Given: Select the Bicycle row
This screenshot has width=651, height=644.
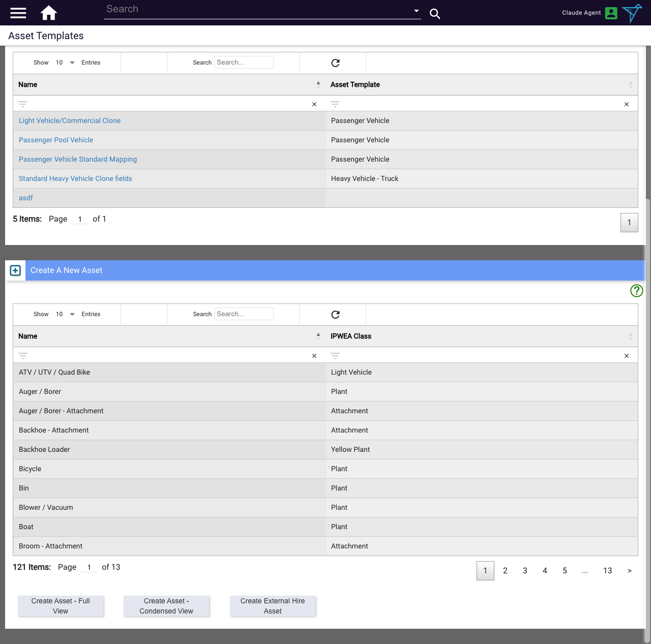Looking at the screenshot, I should coord(325,469).
